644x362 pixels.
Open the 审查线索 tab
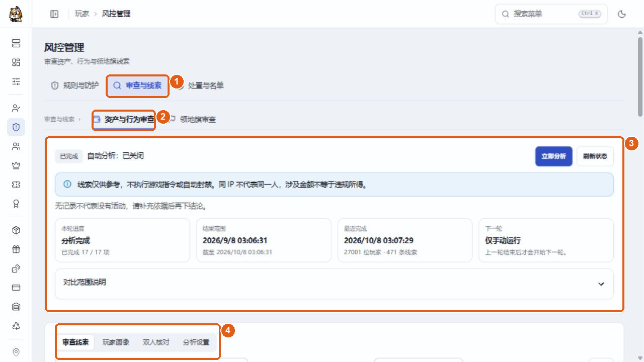tap(75, 342)
